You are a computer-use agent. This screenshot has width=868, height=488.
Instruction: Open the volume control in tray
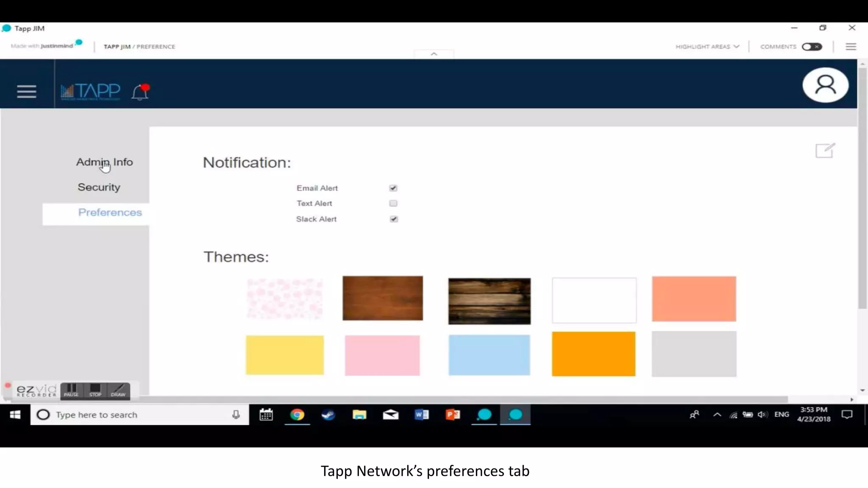coord(762,415)
